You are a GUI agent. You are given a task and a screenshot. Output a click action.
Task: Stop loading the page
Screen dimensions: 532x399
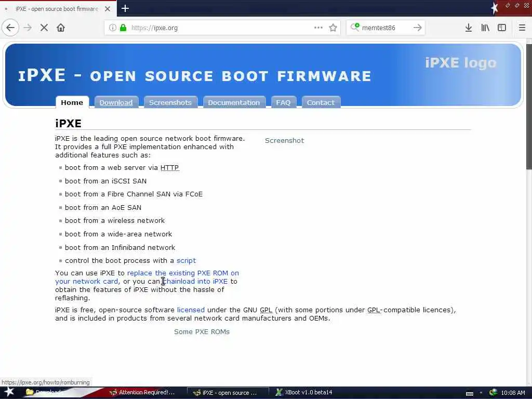[x=44, y=28]
